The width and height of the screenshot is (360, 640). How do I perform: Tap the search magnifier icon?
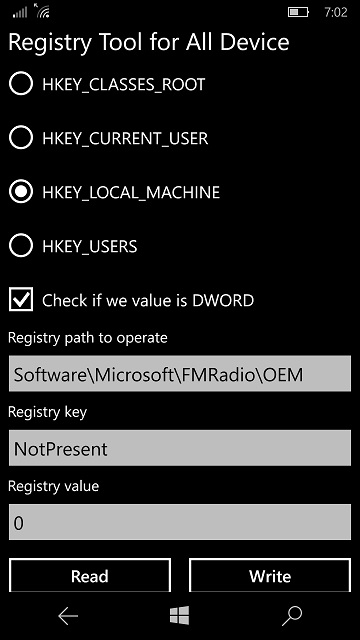click(292, 616)
